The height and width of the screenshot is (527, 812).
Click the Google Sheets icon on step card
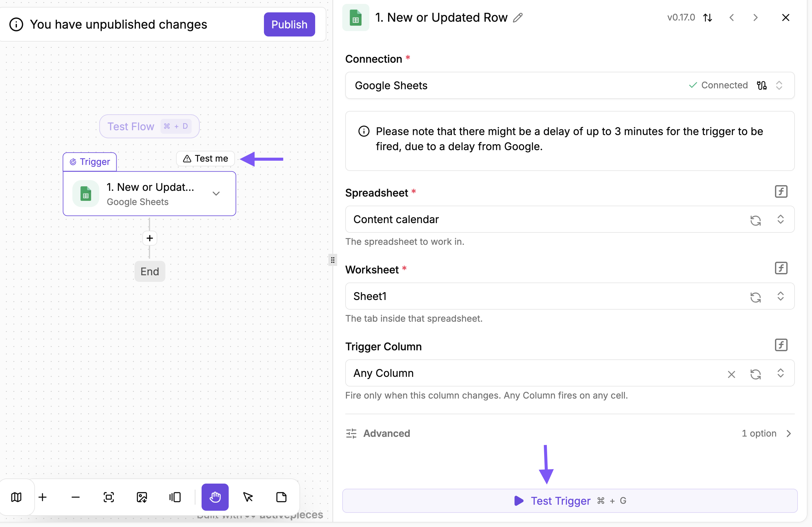[x=86, y=194]
